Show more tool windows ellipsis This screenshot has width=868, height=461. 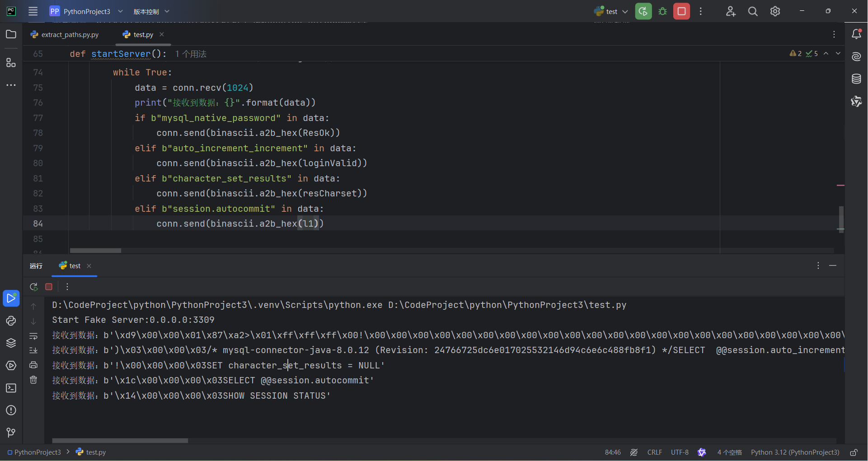click(x=11, y=85)
